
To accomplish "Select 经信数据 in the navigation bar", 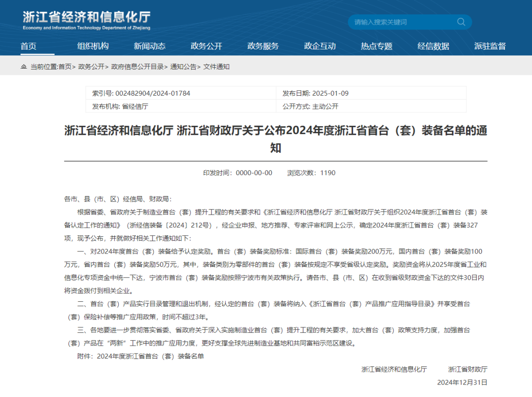I will 433,46.
